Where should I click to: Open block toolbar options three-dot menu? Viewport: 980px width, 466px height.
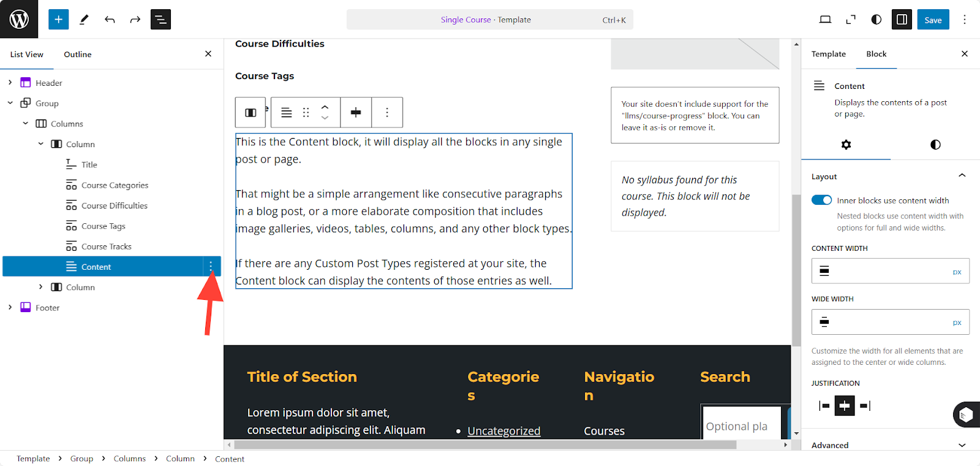click(x=387, y=112)
